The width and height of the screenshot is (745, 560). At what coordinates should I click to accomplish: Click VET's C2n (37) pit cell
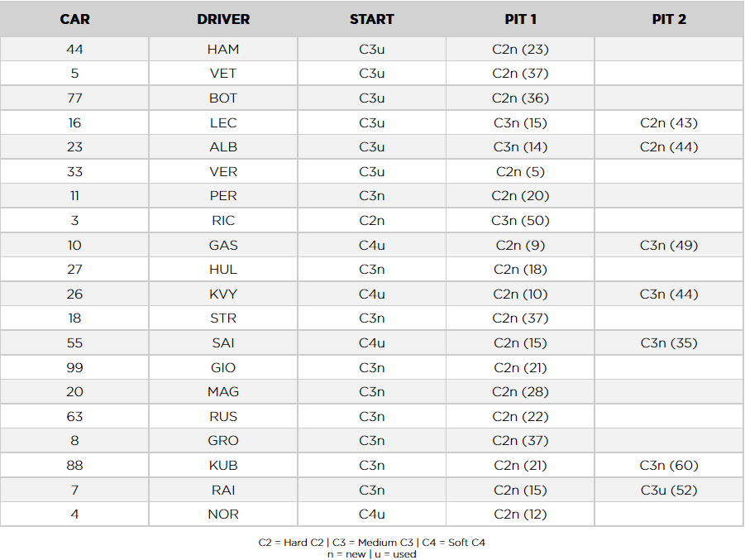click(520, 74)
